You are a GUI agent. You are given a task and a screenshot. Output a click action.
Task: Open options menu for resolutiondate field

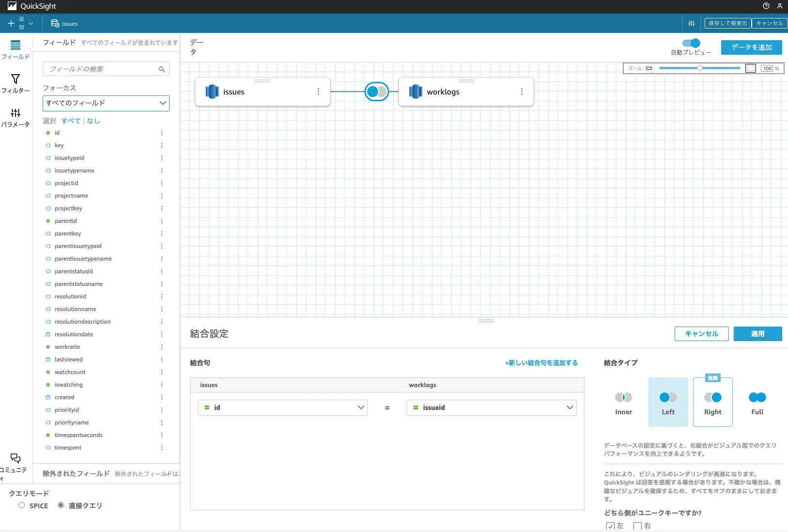pos(162,334)
